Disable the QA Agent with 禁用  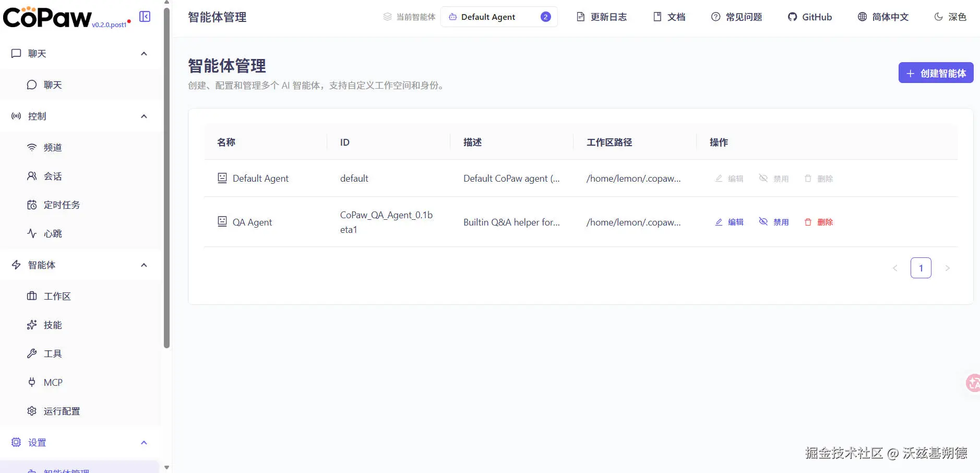click(x=773, y=222)
